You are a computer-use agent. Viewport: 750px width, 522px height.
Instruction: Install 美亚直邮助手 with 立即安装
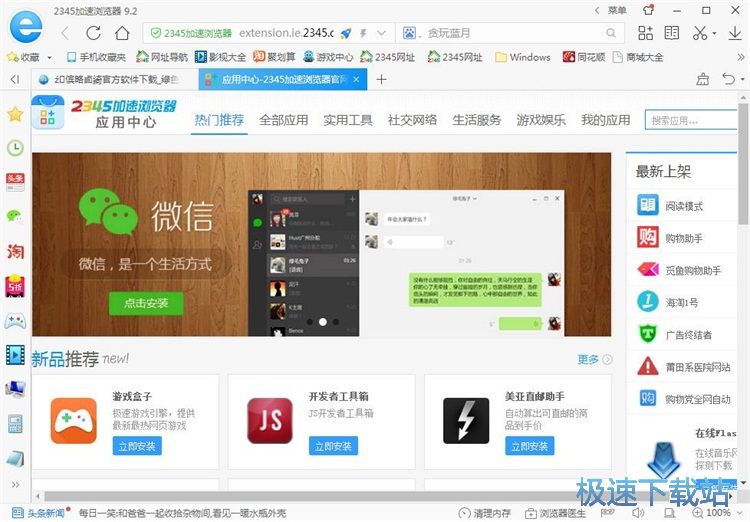click(x=529, y=446)
